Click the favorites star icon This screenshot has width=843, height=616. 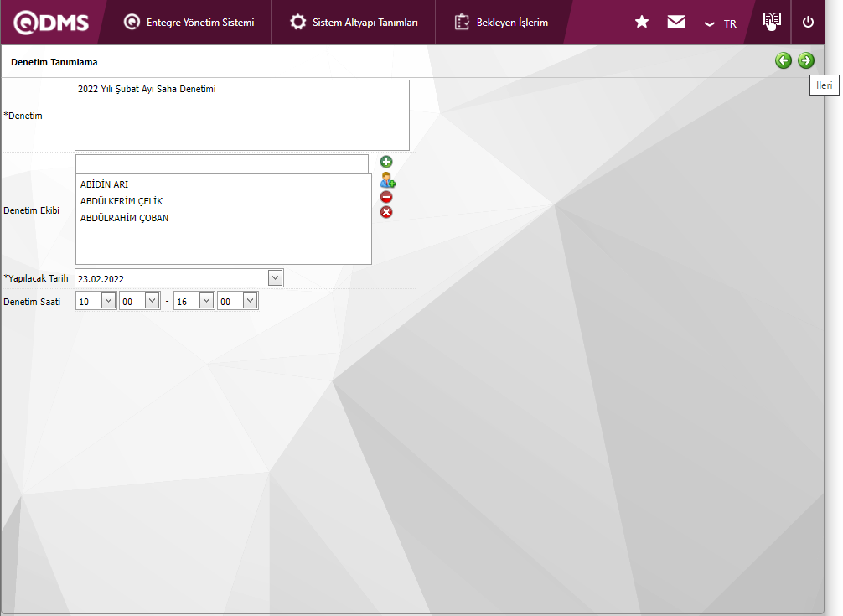click(641, 22)
